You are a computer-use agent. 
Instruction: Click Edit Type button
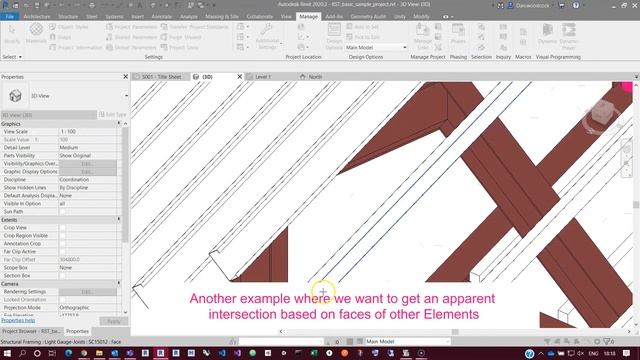pyautogui.click(x=113, y=115)
